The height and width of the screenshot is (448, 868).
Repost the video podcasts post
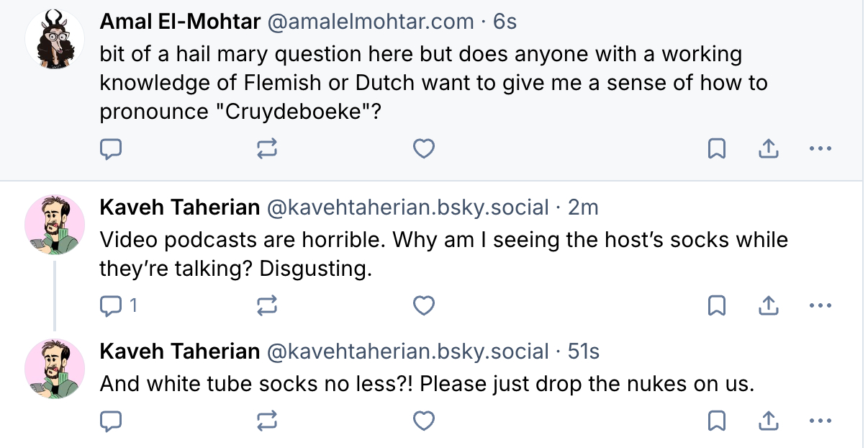[x=267, y=306]
